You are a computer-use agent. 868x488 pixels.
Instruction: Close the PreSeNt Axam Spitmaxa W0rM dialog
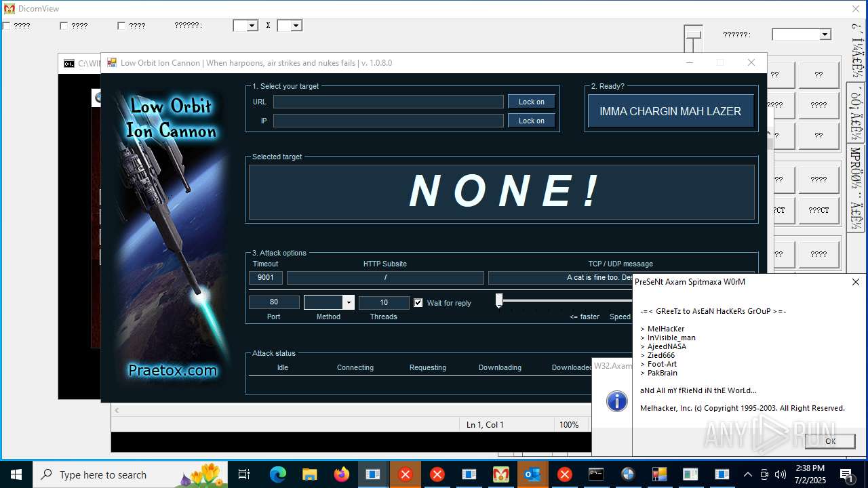[x=856, y=282]
